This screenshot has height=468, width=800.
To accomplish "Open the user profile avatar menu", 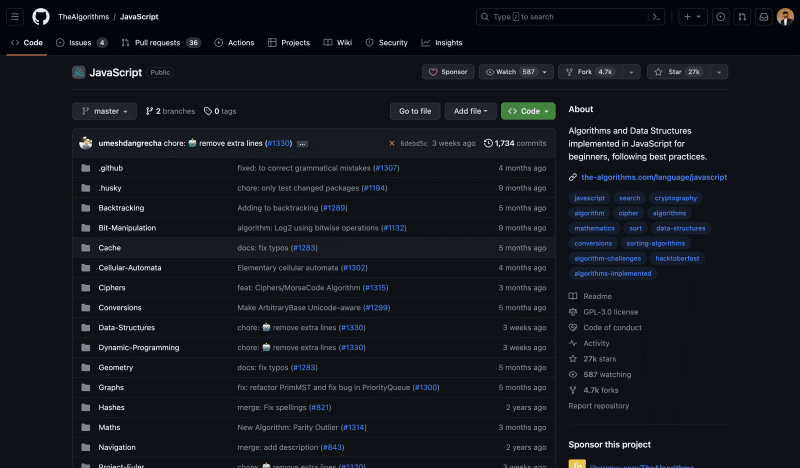I will point(785,17).
